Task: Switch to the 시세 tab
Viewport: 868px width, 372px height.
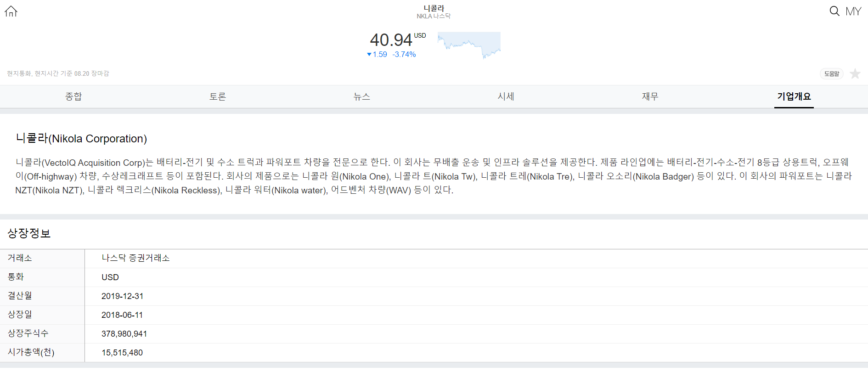Action: click(506, 96)
